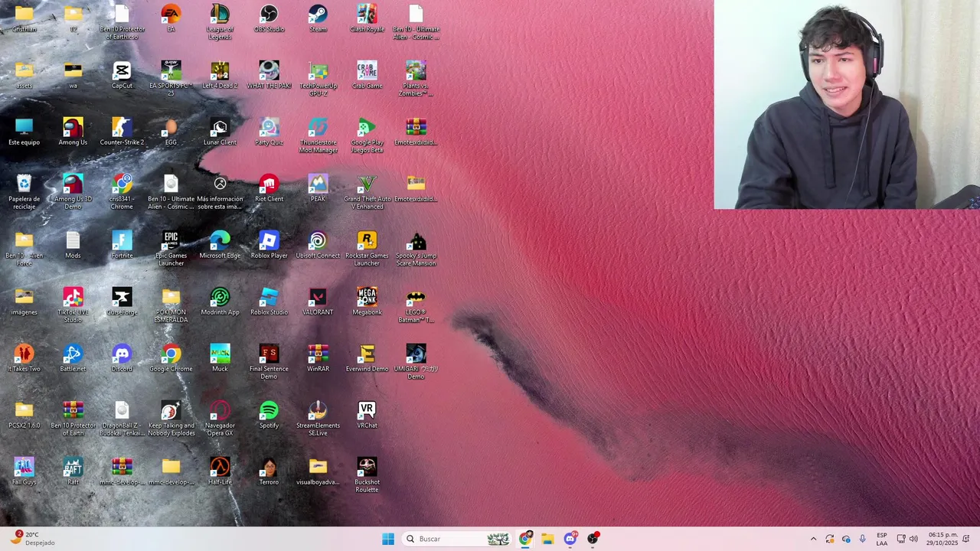Select the Fortnite desktop icon
This screenshot has width=980, height=551.
122,245
